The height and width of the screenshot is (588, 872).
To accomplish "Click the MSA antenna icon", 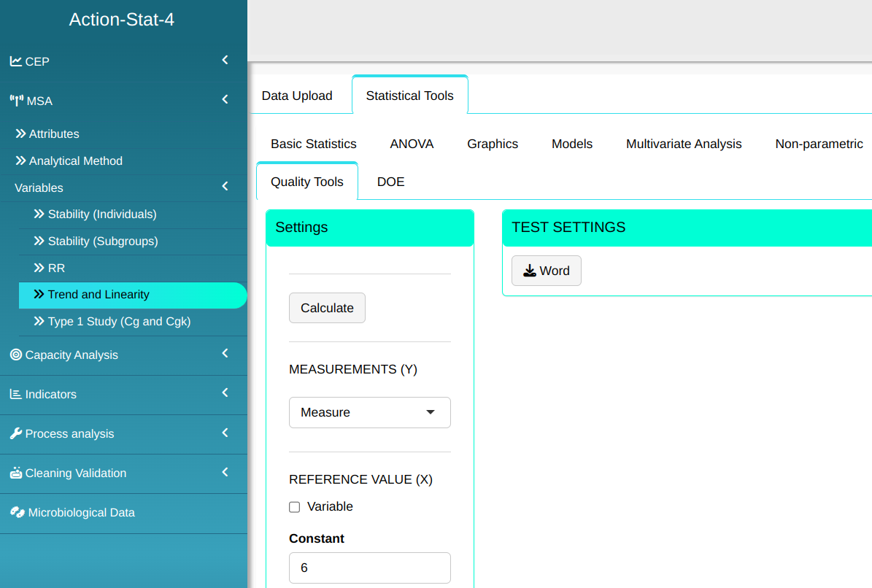I will click(x=16, y=101).
